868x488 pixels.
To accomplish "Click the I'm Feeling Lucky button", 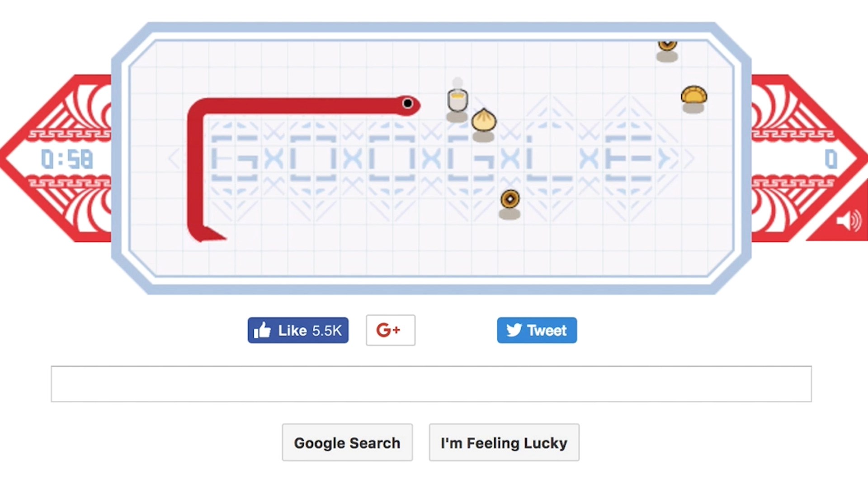I will [x=504, y=443].
